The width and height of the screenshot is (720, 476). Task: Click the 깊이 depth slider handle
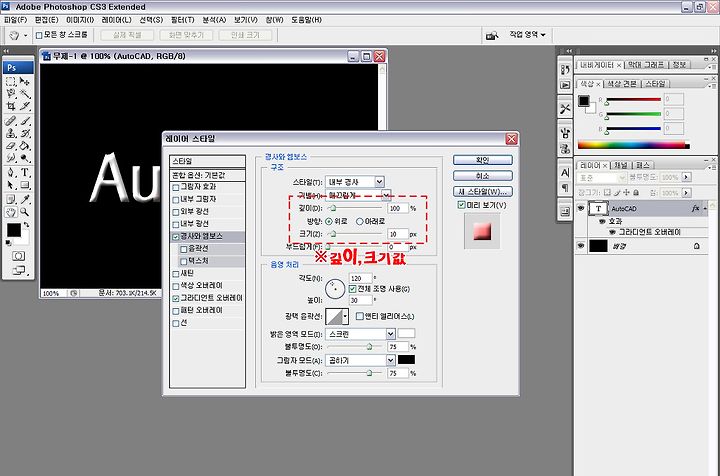pos(333,208)
